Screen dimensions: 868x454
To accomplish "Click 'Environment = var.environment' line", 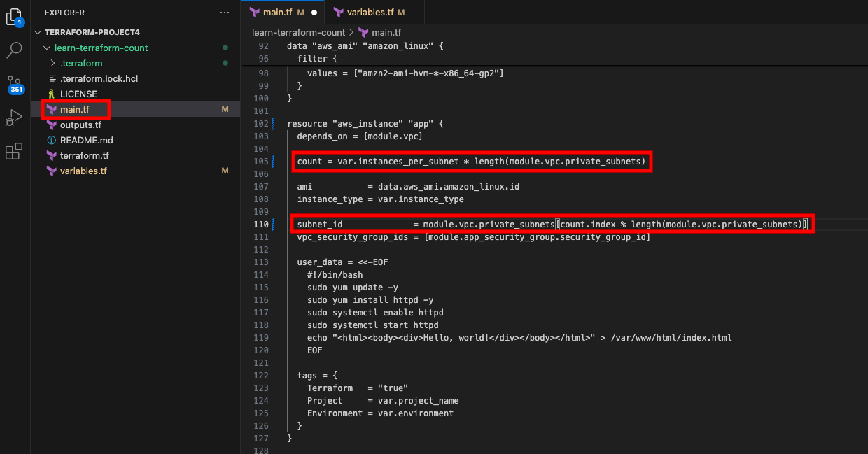I will point(380,413).
